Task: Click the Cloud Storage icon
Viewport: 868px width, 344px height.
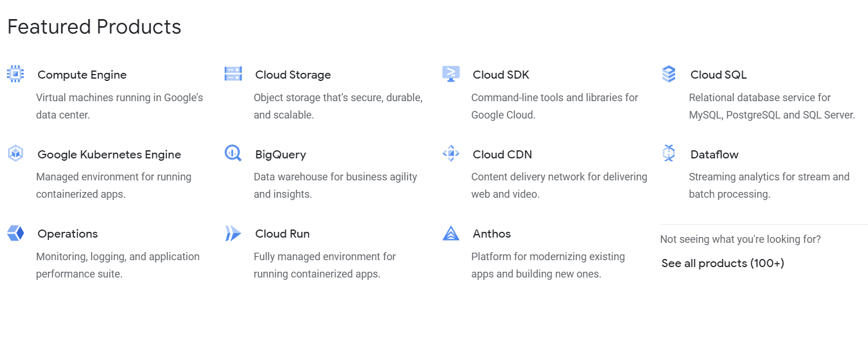Action: point(233,74)
